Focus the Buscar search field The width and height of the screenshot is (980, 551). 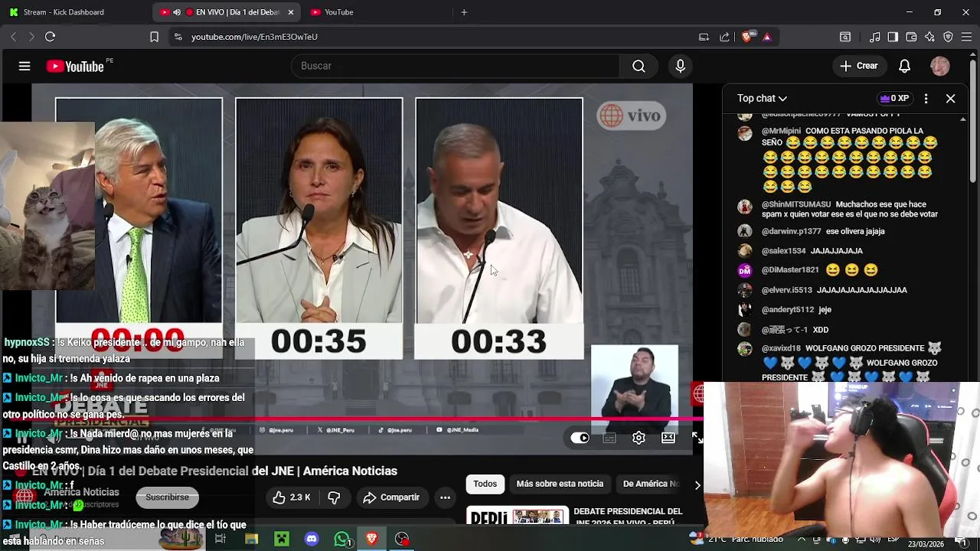click(x=456, y=66)
